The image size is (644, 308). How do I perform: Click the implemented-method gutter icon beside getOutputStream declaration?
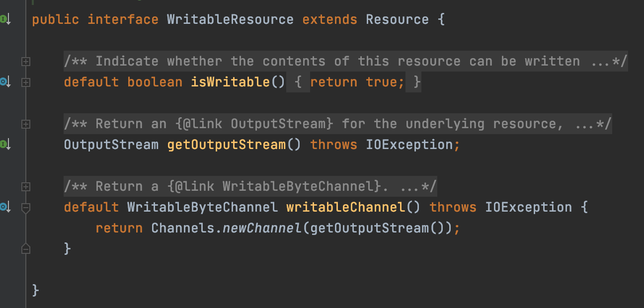click(5, 145)
